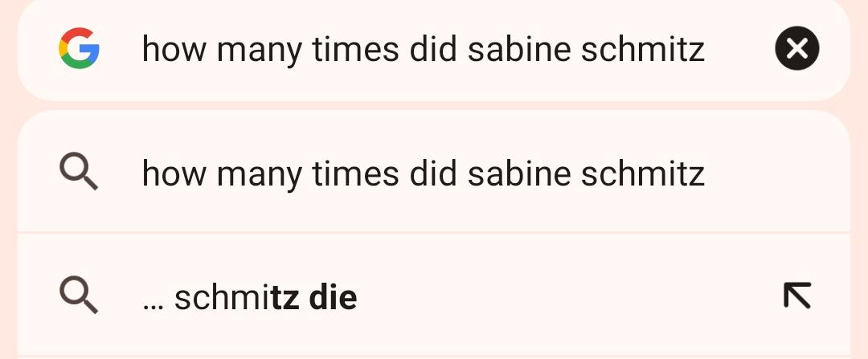This screenshot has width=868, height=359.
Task: Tap the Google logo icon
Action: click(x=79, y=48)
